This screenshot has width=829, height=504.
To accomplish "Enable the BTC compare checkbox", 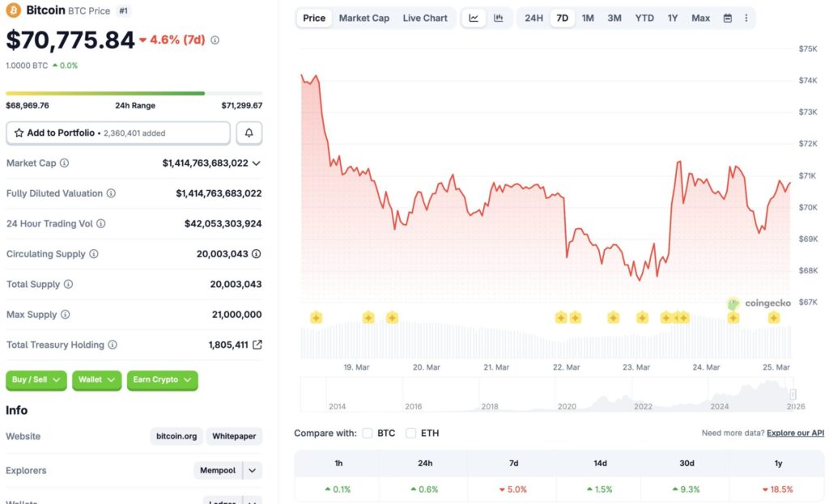I will click(x=368, y=433).
